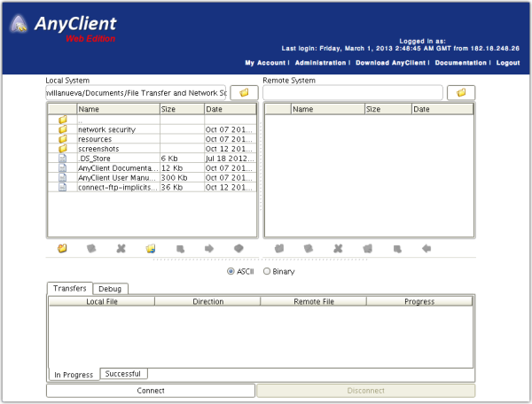Click the left arrow download icon
532x404 pixels.
[426, 249]
